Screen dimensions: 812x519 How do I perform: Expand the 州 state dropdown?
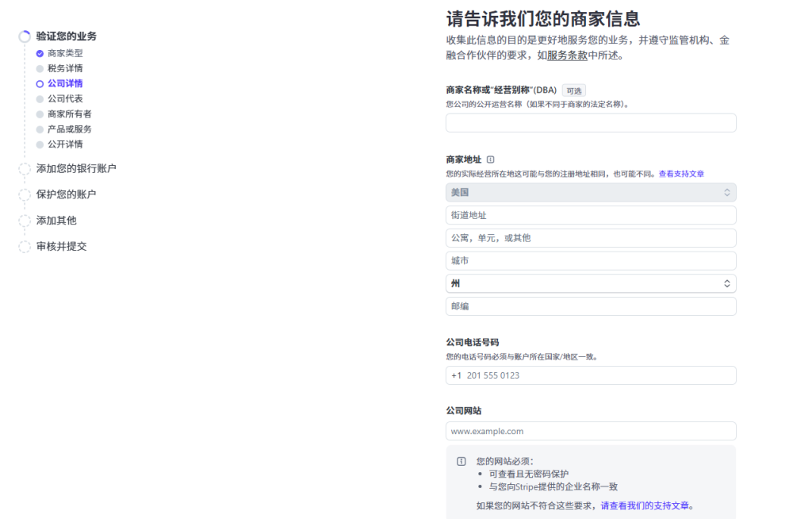pos(591,283)
